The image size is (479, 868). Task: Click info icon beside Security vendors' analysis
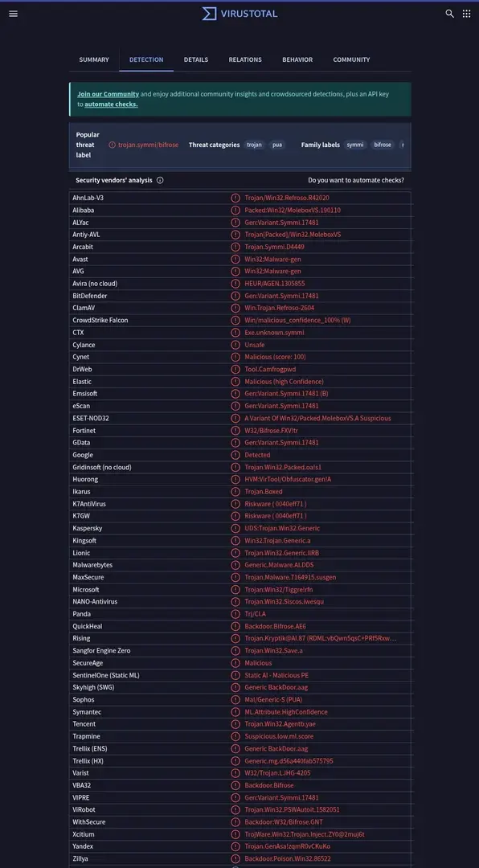(x=160, y=181)
